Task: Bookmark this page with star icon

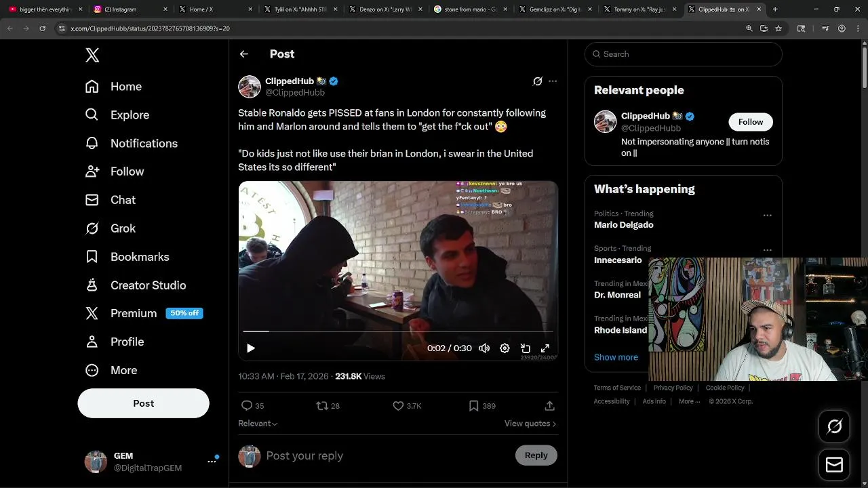Action: [x=778, y=28]
